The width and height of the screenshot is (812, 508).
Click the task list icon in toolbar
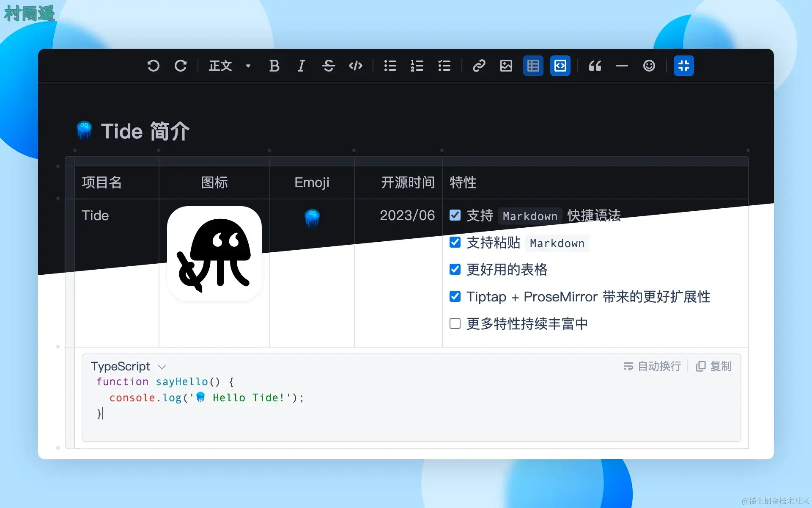point(444,66)
